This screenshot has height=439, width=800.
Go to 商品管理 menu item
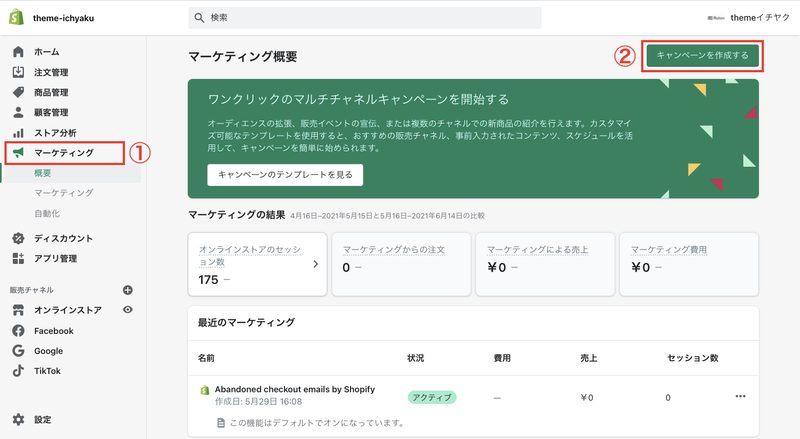(x=51, y=92)
